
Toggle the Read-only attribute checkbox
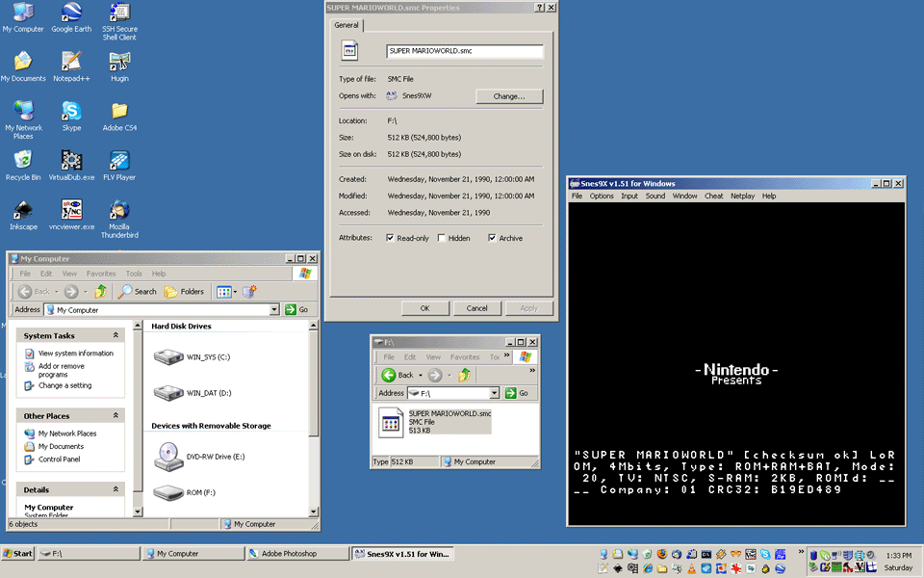(390, 238)
